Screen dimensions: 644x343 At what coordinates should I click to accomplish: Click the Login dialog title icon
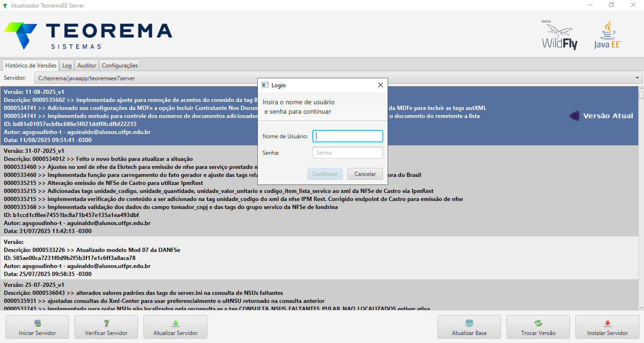[x=265, y=85]
